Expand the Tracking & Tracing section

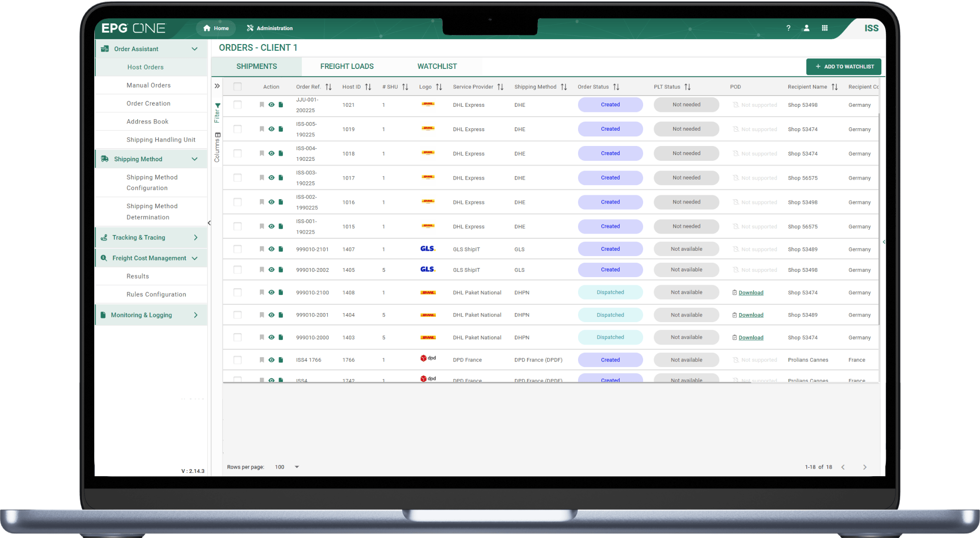click(196, 238)
